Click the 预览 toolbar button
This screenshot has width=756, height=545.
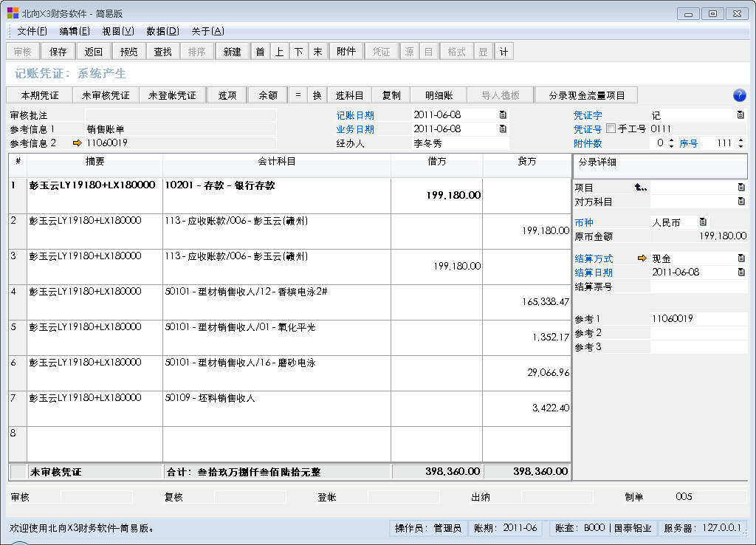128,52
